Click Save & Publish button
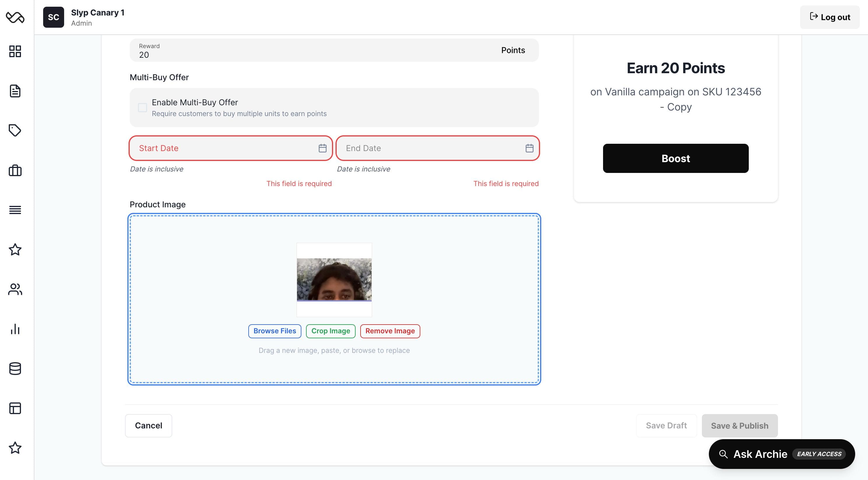868x480 pixels. [x=740, y=425]
